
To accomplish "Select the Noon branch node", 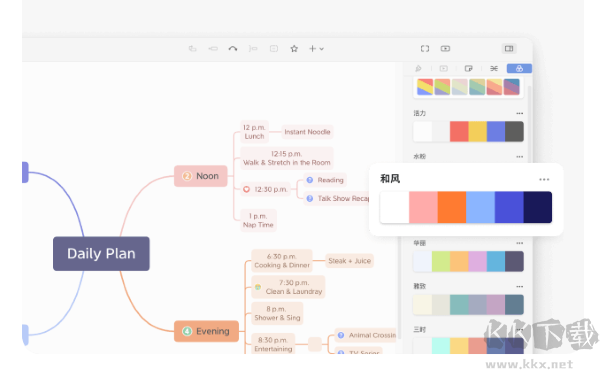I will [201, 176].
